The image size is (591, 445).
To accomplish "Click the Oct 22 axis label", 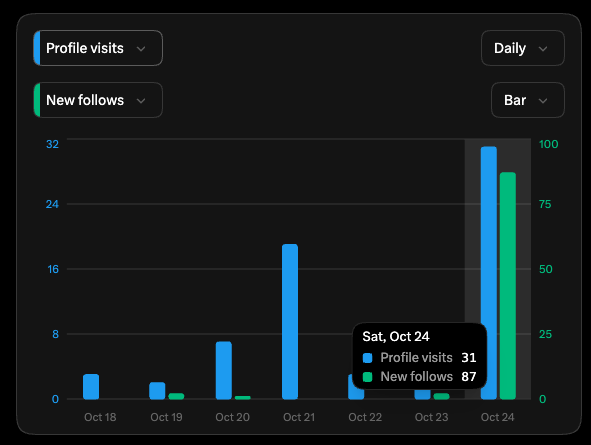I will click(365, 417).
